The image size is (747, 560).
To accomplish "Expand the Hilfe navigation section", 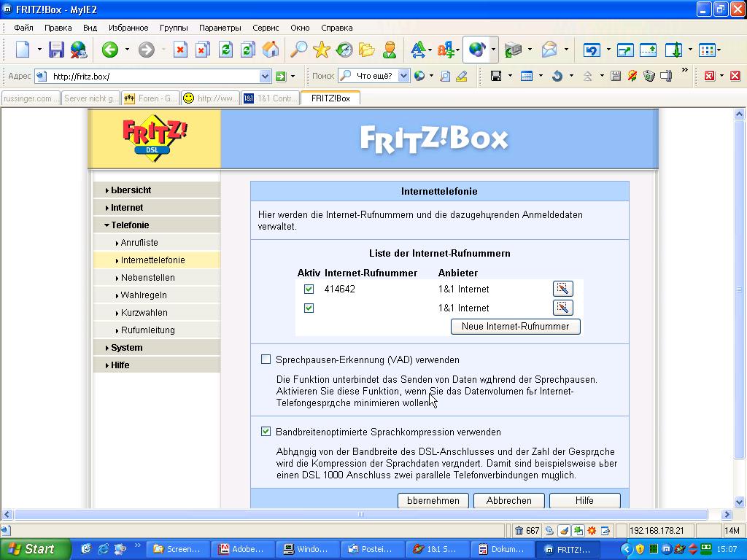I will pyautogui.click(x=157, y=365).
